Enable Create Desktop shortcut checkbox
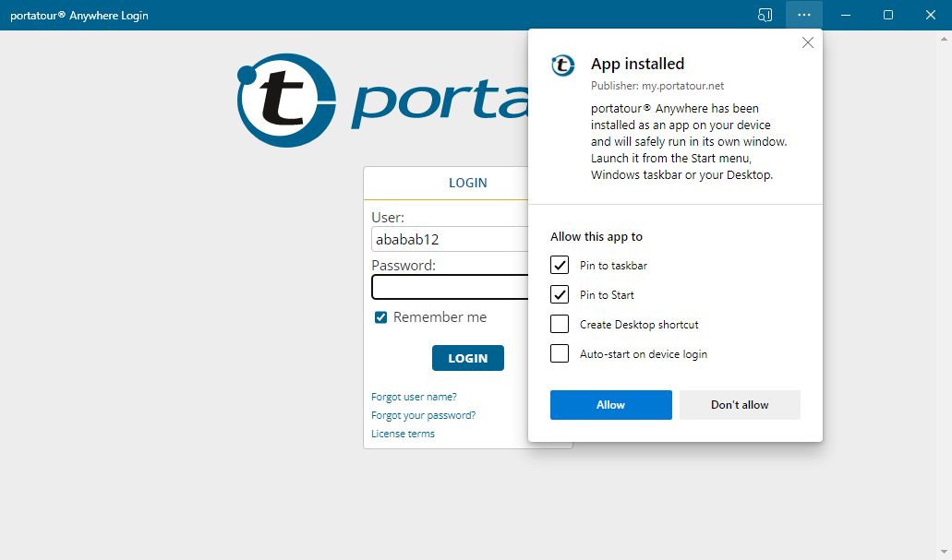 point(560,324)
